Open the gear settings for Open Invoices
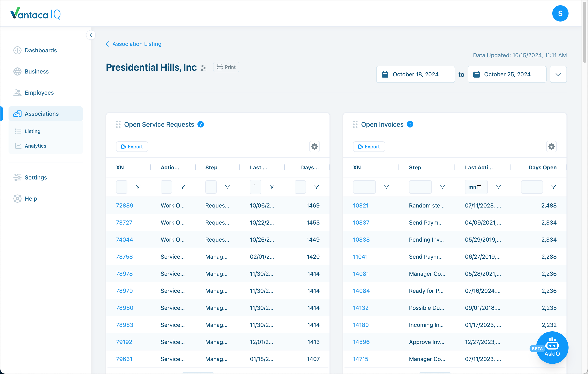This screenshot has height=374, width=588. [551, 147]
